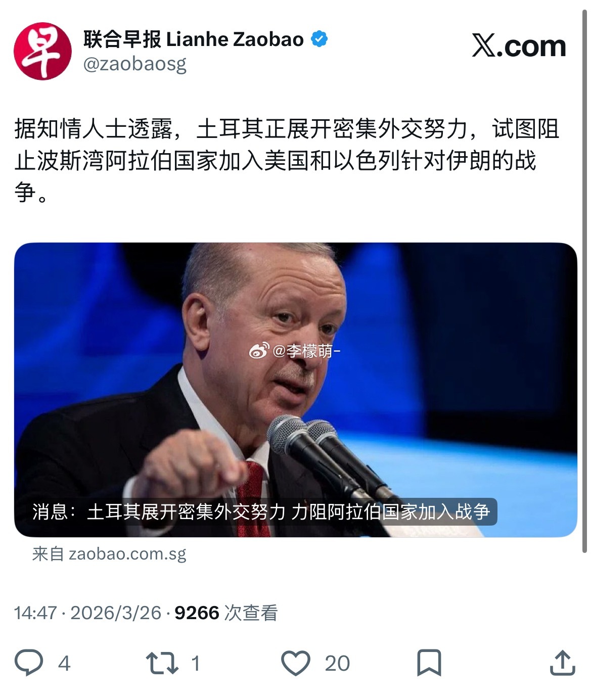
Task: Click the 2026/3/26 post date
Action: click(x=116, y=613)
